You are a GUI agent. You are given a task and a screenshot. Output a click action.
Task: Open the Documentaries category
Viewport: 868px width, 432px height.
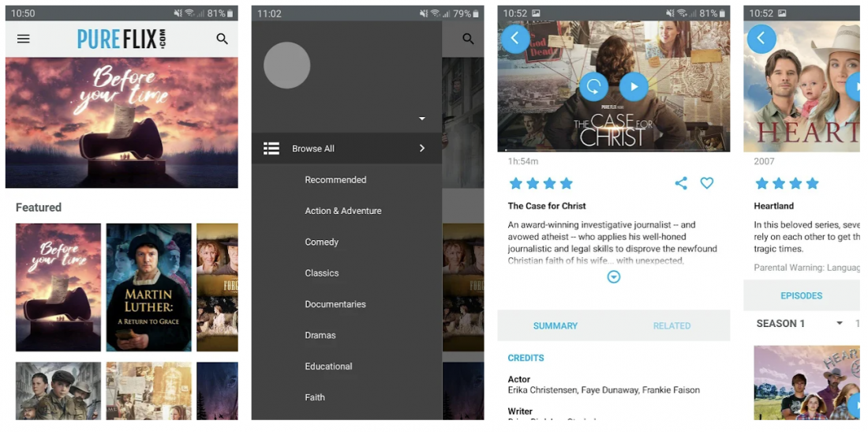coord(335,304)
